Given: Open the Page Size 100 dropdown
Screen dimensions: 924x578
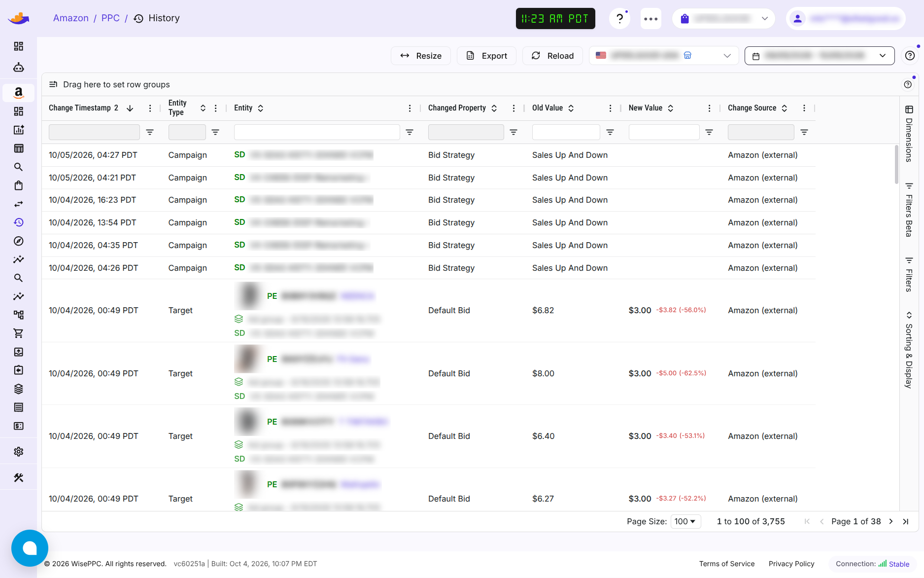Looking at the screenshot, I should [685, 522].
